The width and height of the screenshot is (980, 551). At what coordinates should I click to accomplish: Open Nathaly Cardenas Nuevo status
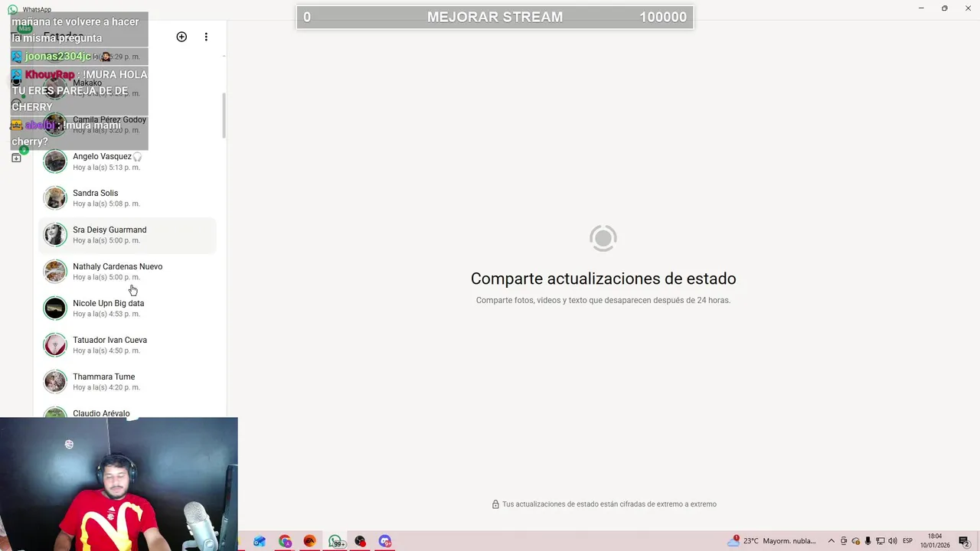coord(127,272)
